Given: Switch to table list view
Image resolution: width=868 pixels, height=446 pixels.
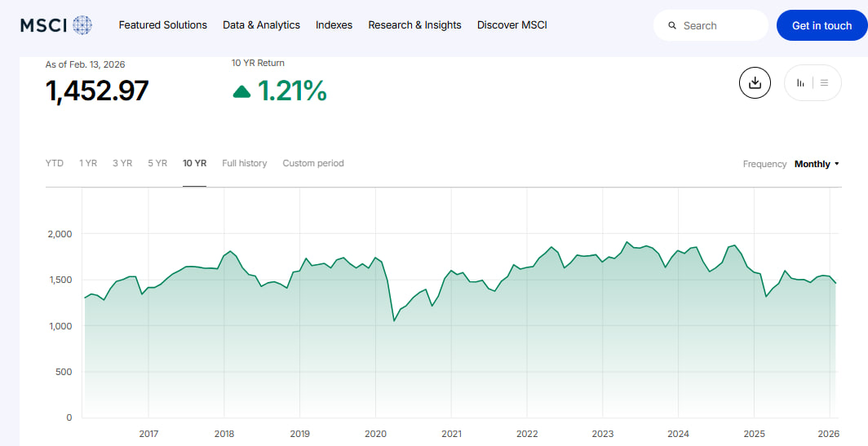Looking at the screenshot, I should (825, 82).
